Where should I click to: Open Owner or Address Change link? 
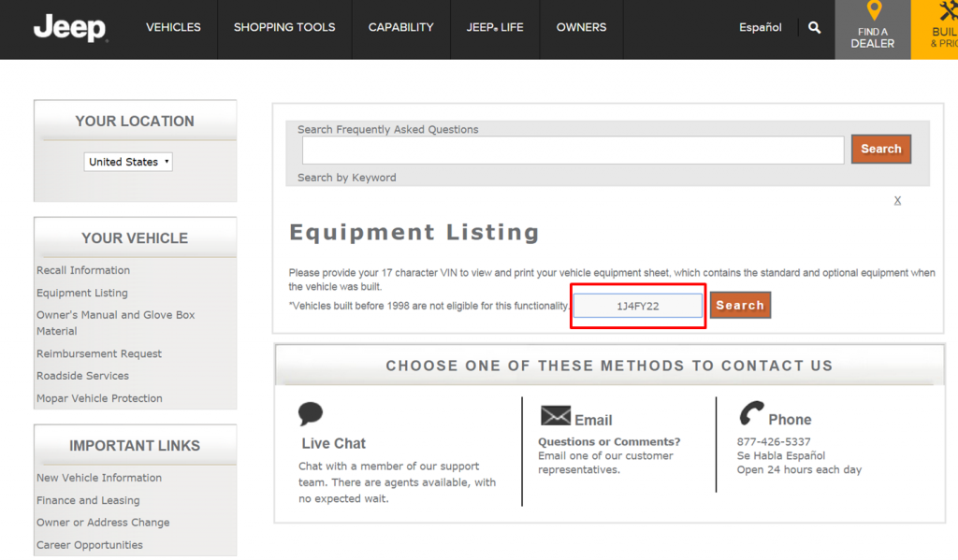[103, 523]
